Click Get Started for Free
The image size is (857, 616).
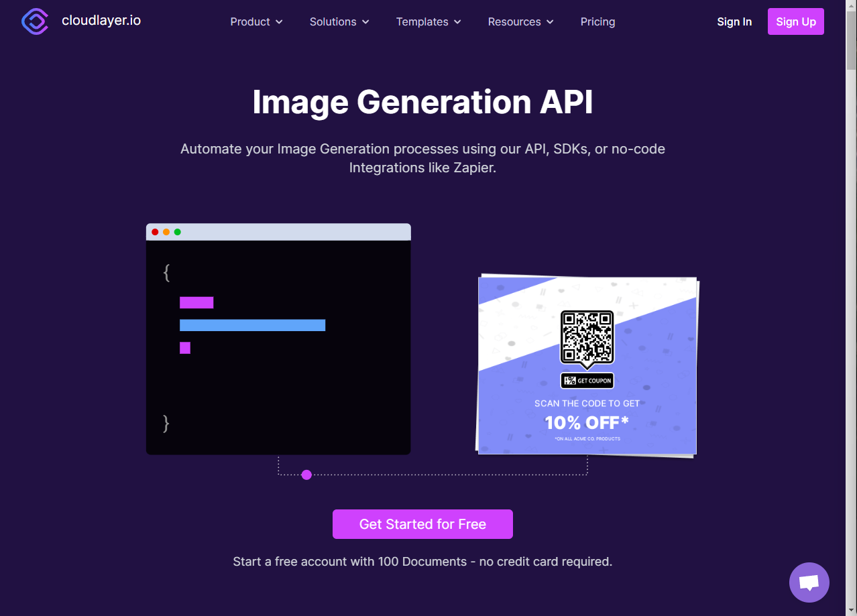pyautogui.click(x=422, y=523)
